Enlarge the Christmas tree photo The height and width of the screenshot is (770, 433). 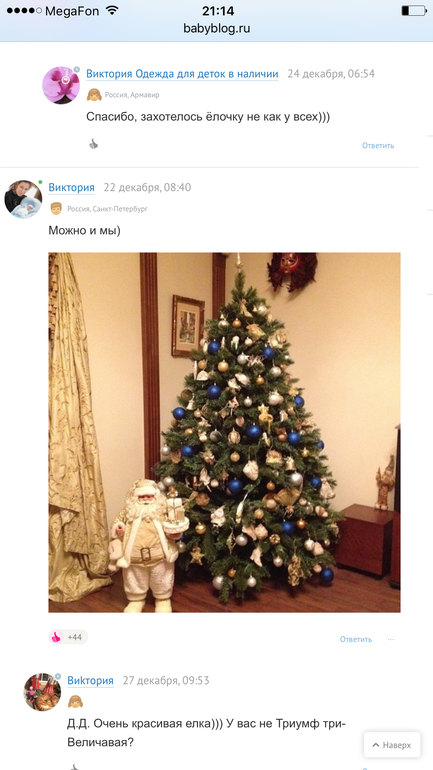click(224, 433)
